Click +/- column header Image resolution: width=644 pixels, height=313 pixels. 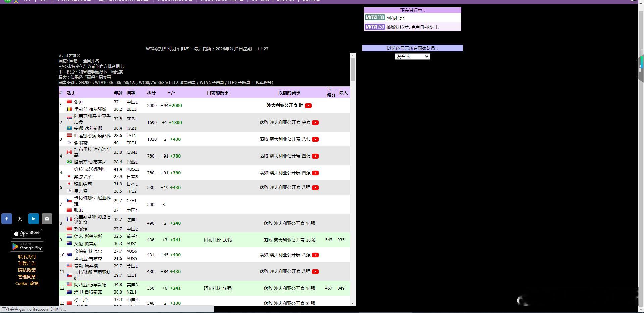tap(171, 93)
